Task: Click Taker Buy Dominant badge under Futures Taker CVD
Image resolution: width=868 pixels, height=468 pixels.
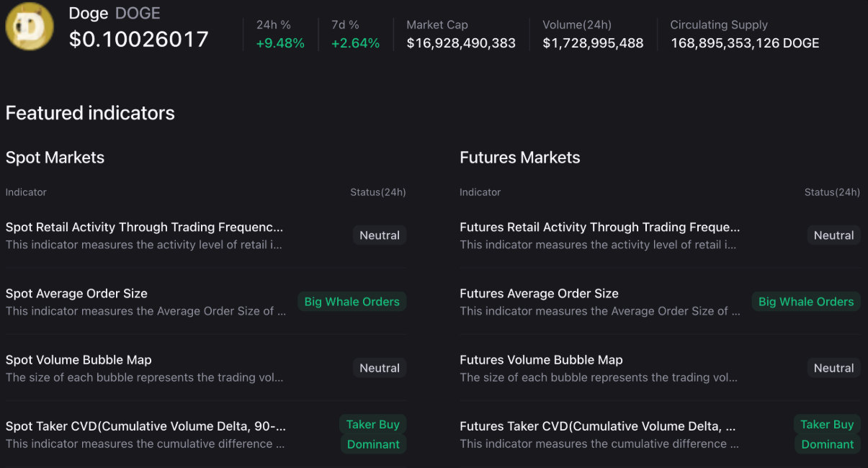Action: click(827, 434)
